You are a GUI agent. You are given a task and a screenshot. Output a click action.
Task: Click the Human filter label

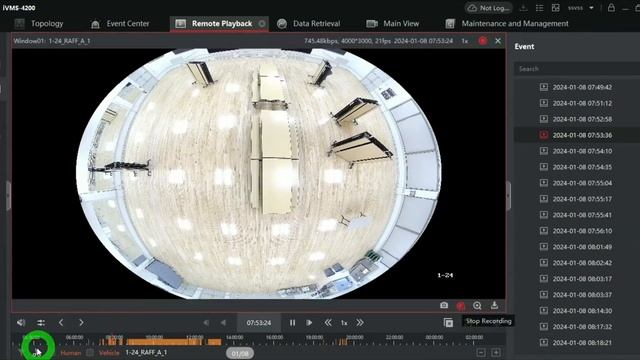point(71,353)
